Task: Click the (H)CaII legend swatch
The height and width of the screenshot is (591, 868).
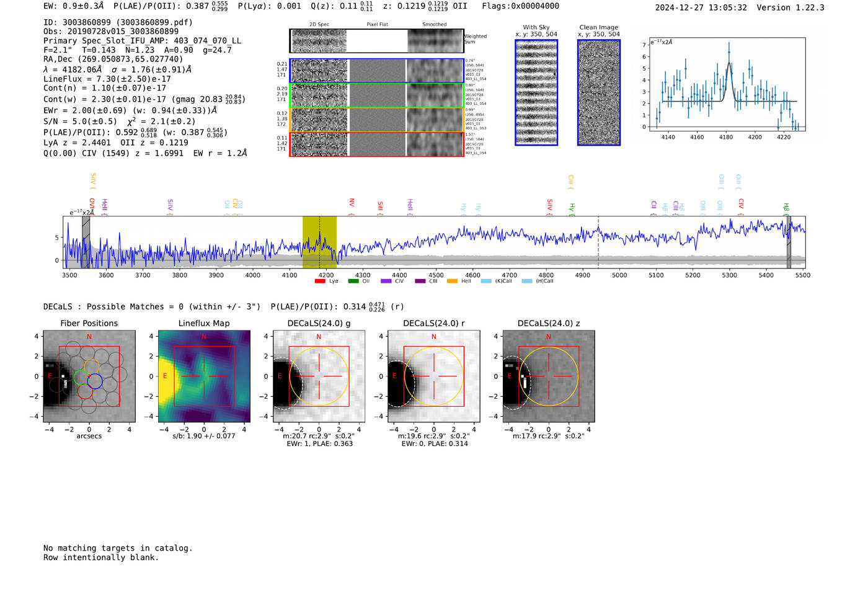Action: click(527, 281)
